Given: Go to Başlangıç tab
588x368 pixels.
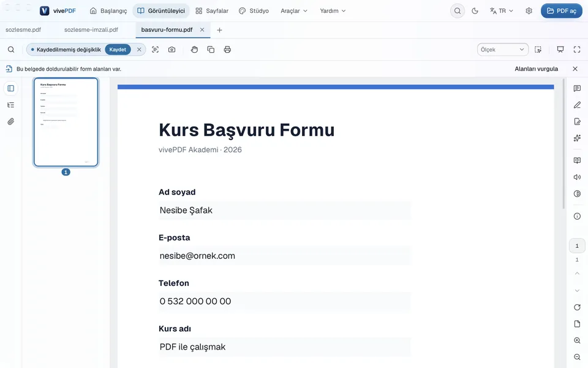Looking at the screenshot, I should tap(108, 11).
